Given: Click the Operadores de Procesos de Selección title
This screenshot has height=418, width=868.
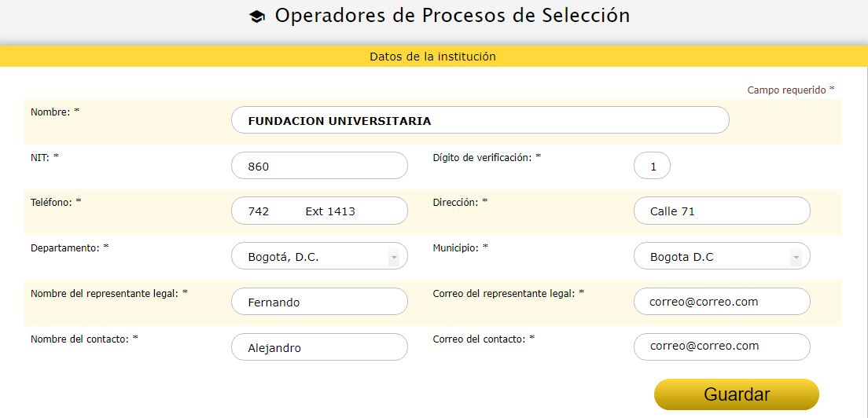Looking at the screenshot, I should tap(452, 16).
